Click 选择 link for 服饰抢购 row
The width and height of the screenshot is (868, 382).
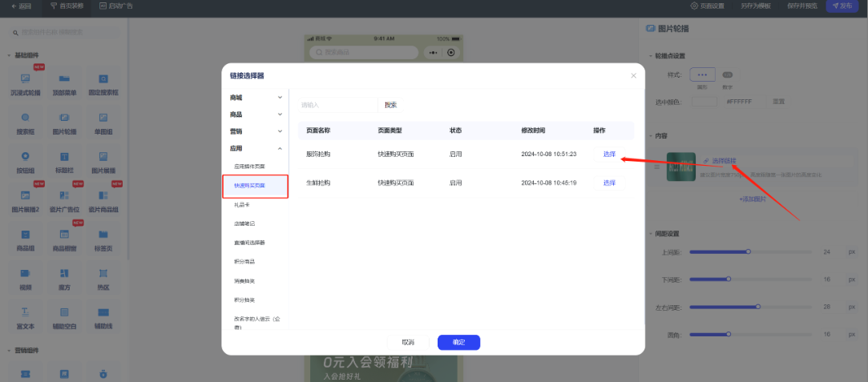(609, 154)
